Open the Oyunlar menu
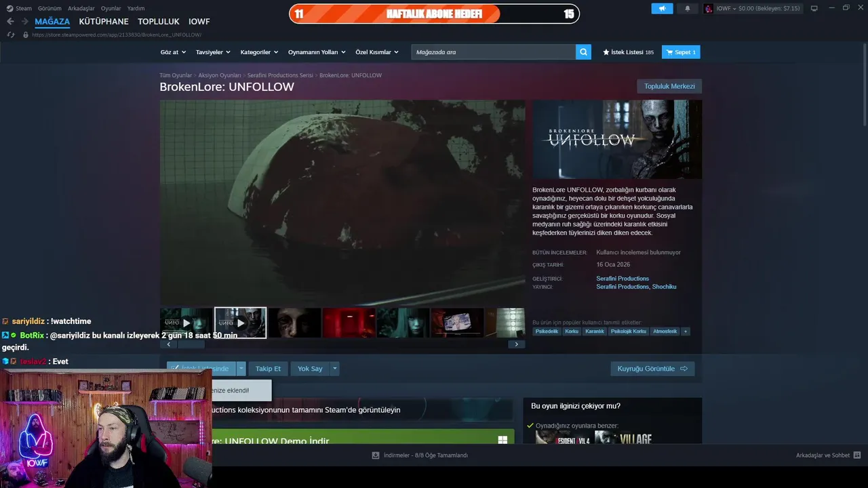Image resolution: width=868 pixels, height=488 pixels. [x=111, y=8]
